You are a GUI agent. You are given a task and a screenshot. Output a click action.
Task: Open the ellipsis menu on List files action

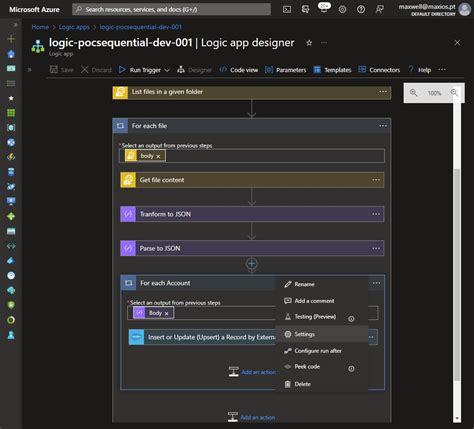(x=383, y=92)
